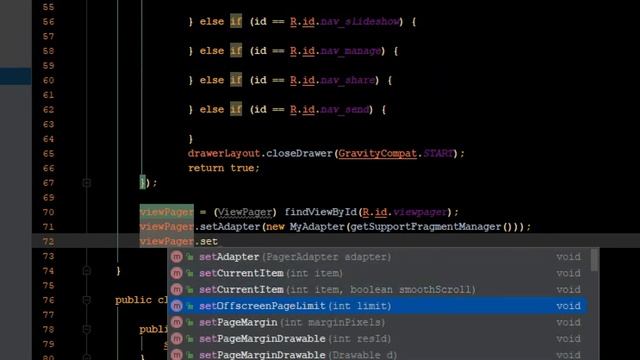The height and width of the screenshot is (360, 640).
Task: Collapse the code fold marker at line 74
Action: coord(87,271)
